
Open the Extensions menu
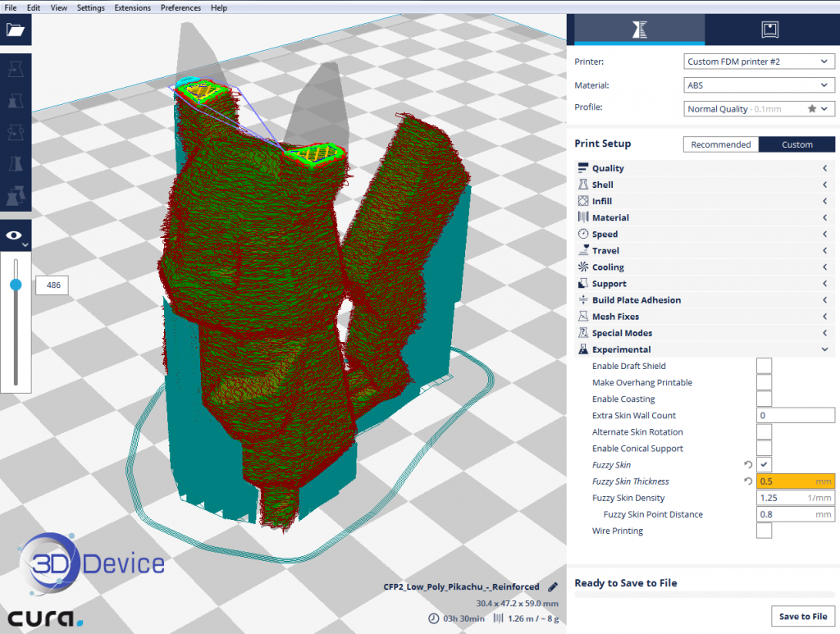132,7
